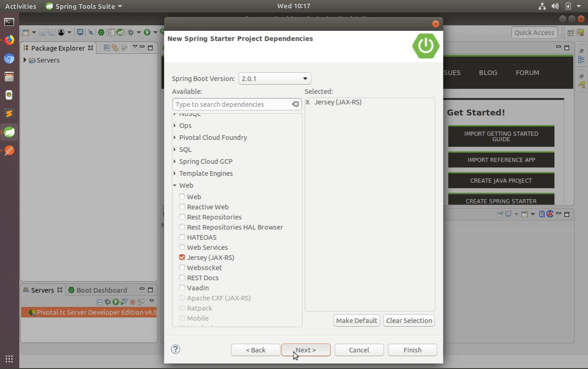588x369 pixels.
Task: Click the Next button
Action: [x=306, y=350]
